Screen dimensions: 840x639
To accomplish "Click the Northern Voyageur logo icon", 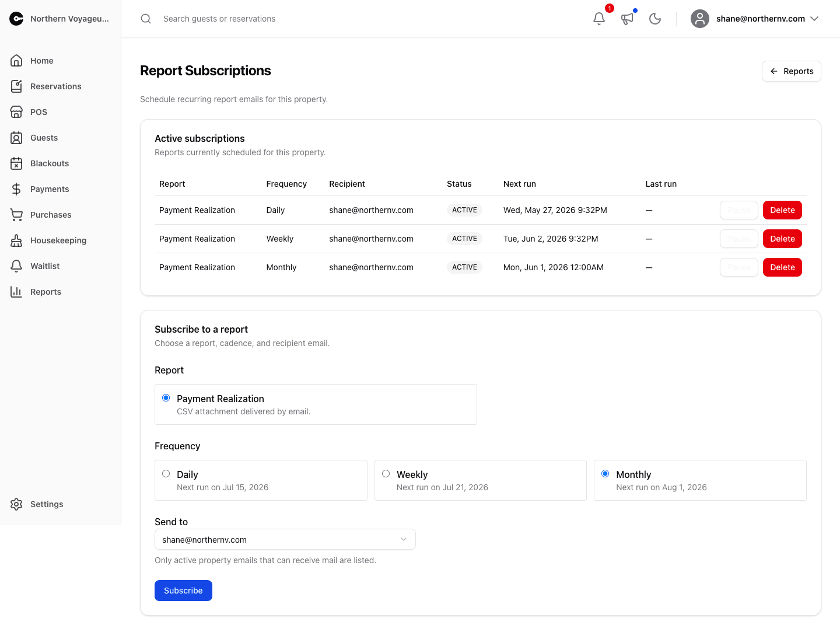I will tap(16, 19).
